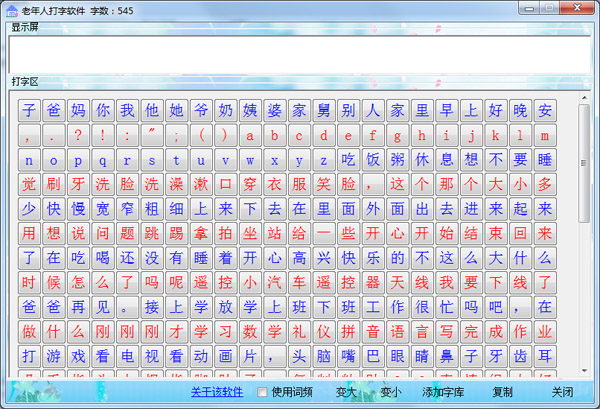Image resolution: width=600 pixels, height=409 pixels.
Task: Tap the 数 character key
Action: pos(250,332)
